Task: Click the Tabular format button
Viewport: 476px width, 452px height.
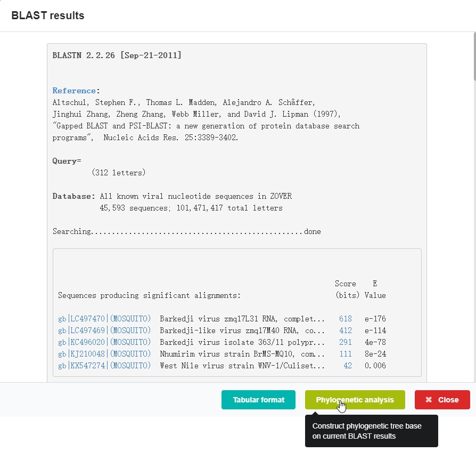Action: click(258, 400)
